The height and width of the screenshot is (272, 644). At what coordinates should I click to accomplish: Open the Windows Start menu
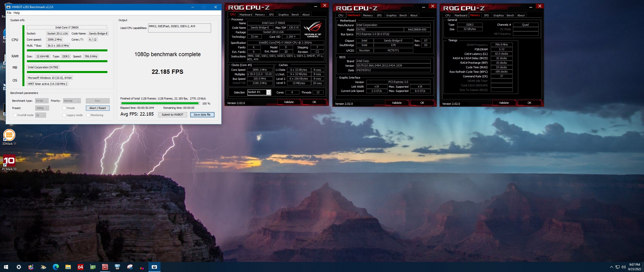pyautogui.click(x=6, y=267)
